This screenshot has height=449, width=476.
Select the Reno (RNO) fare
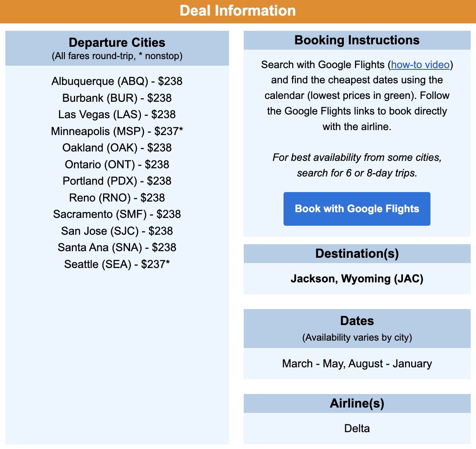point(117,197)
